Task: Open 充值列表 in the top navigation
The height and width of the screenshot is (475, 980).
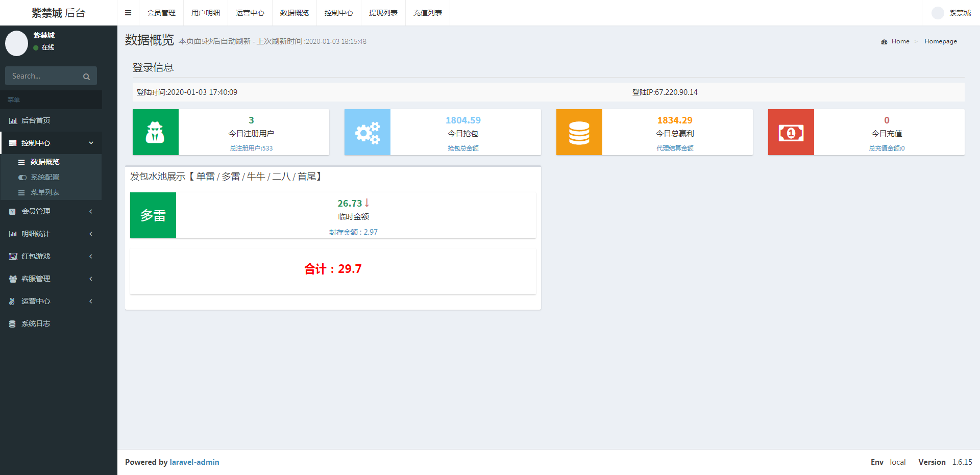Action: [427, 13]
